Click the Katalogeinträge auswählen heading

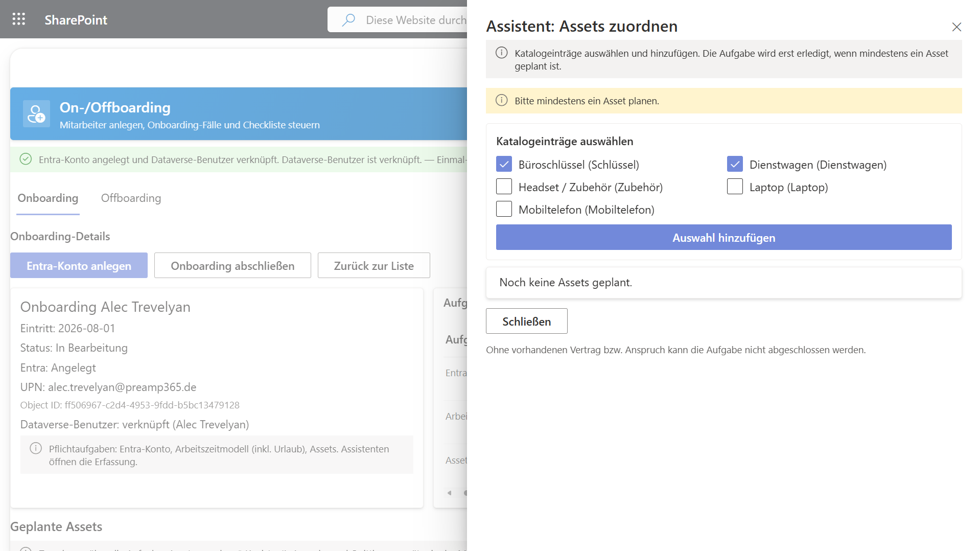(x=565, y=141)
